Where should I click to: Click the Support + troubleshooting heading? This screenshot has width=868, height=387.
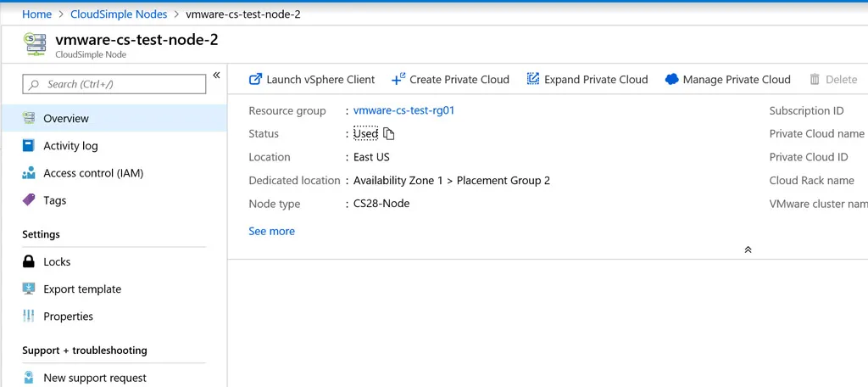pos(85,351)
